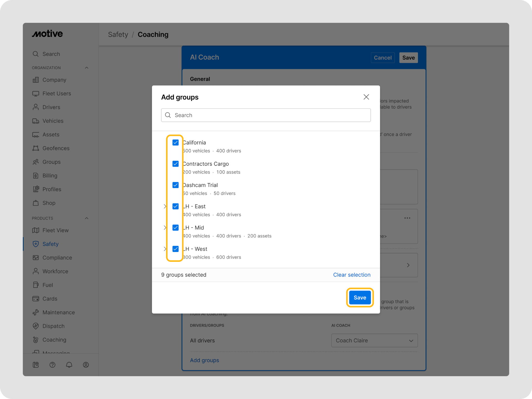Image resolution: width=532 pixels, height=399 pixels.
Task: Open Shop bag icon
Action: pos(36,203)
